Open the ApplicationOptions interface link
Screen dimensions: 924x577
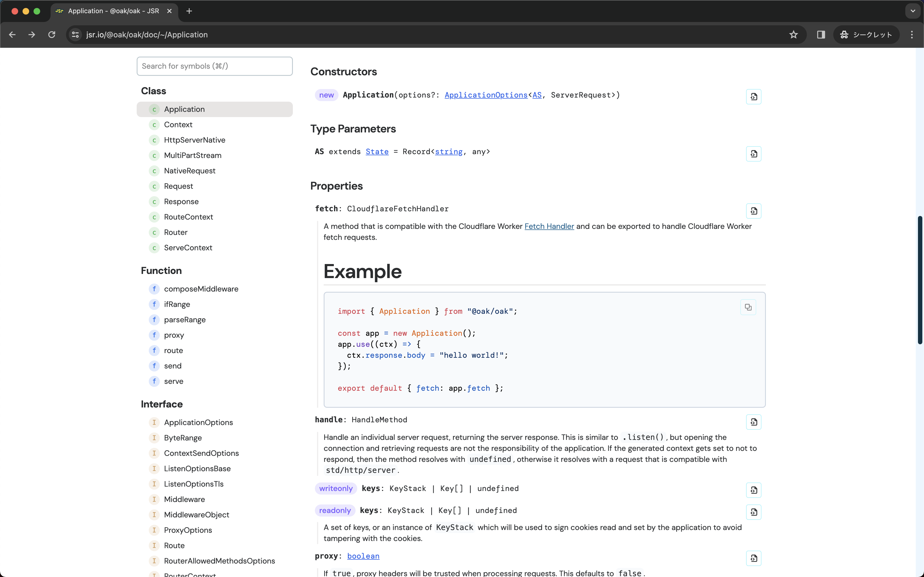click(x=485, y=95)
